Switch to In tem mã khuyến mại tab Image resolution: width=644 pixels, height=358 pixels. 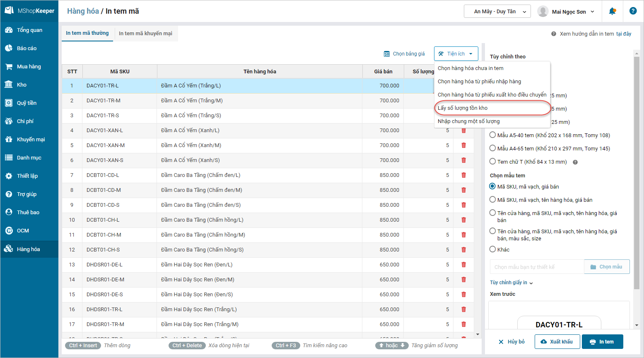(x=145, y=34)
